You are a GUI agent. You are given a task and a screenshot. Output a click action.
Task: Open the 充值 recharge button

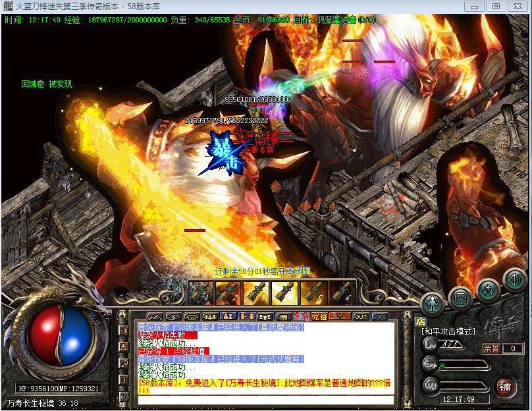319,317
